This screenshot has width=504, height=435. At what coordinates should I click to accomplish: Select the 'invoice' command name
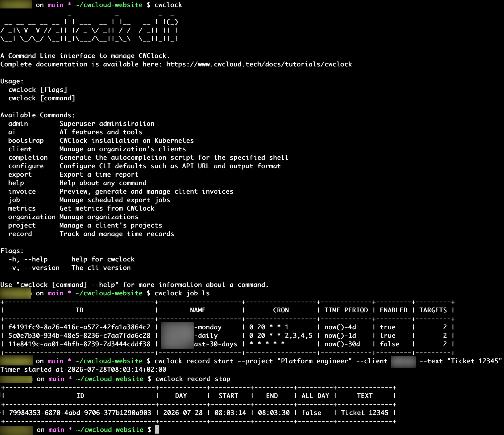22,191
